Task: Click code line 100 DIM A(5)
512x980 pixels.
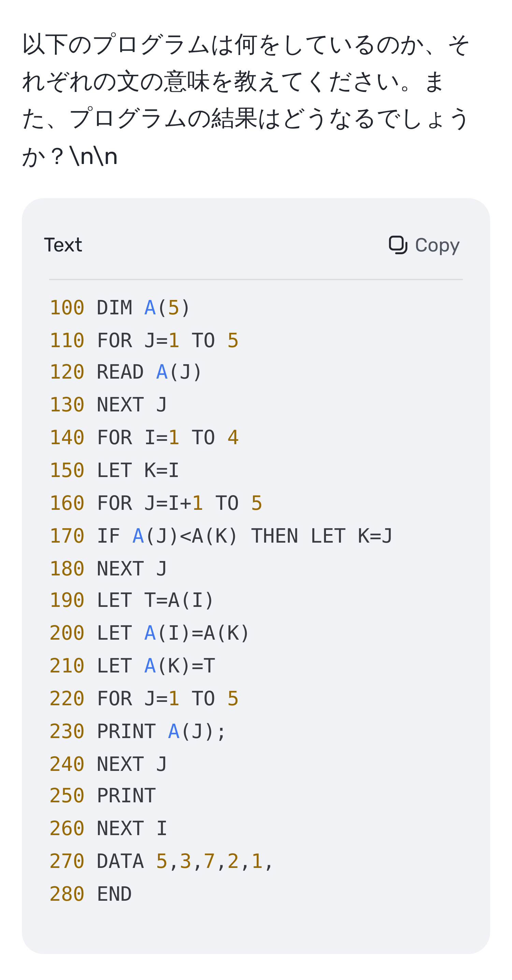Action: click(120, 308)
